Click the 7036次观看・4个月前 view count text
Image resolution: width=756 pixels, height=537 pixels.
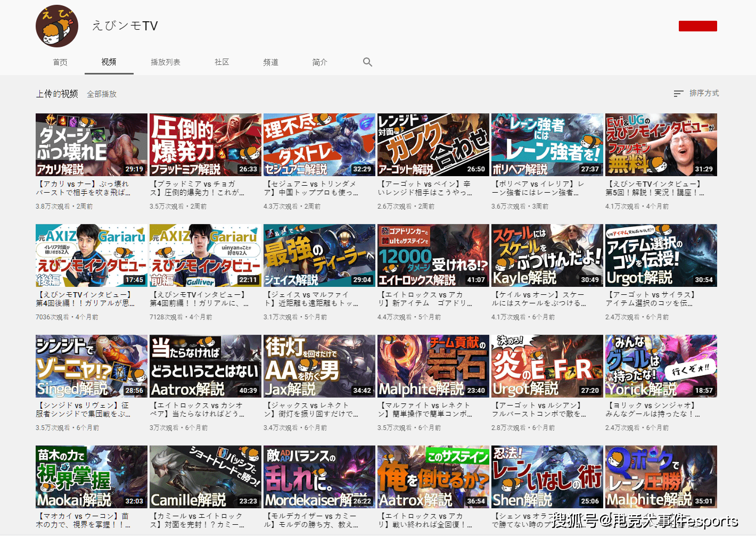[x=67, y=317]
